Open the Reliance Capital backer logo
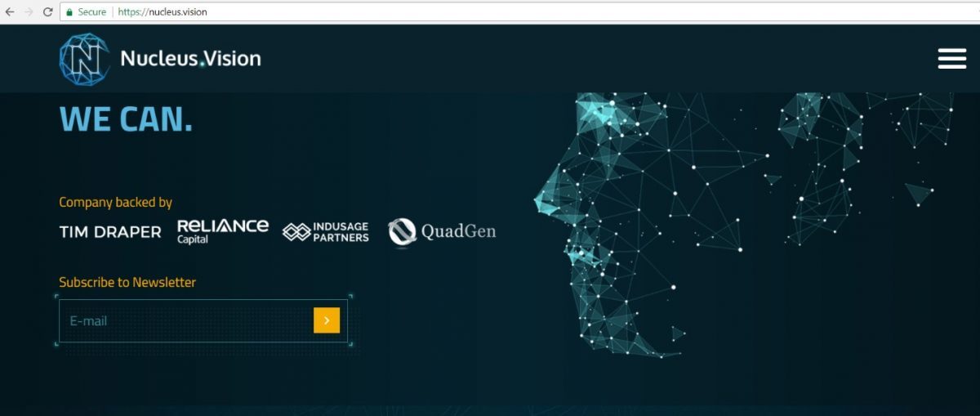Viewport: 980px width, 416px height. 223,230
